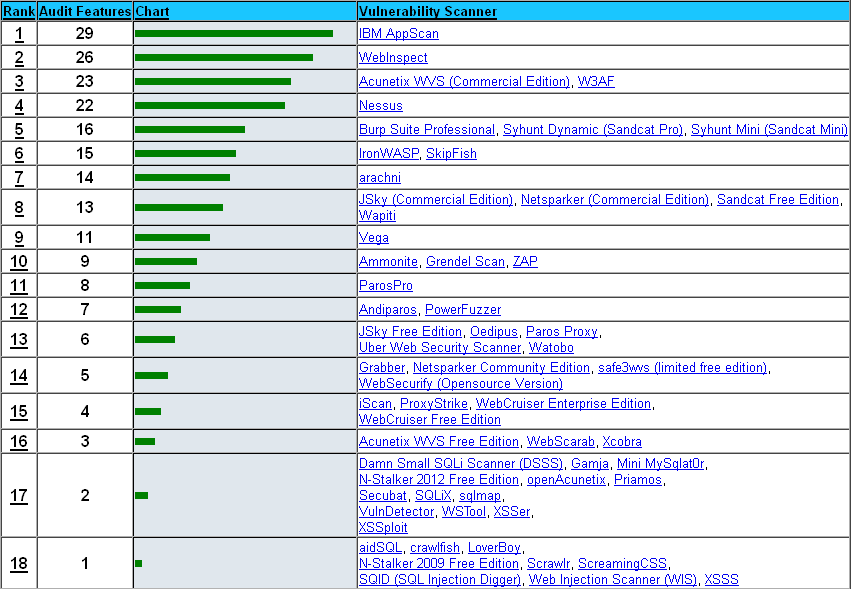Viewport: 851px width, 589px height.
Task: Click the Chart column header
Action: [x=152, y=11]
